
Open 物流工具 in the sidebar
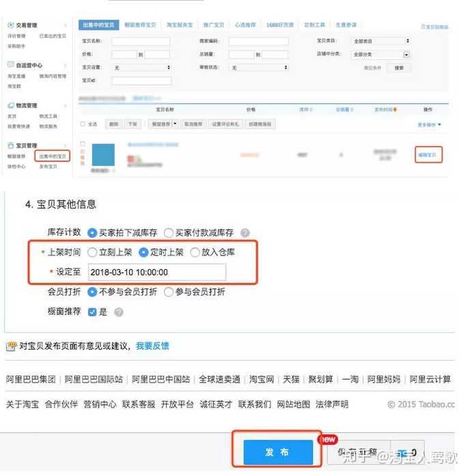[48, 116]
